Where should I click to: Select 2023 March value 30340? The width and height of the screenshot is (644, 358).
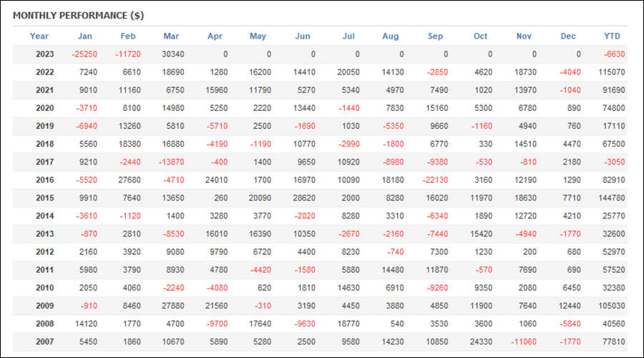[173, 54]
